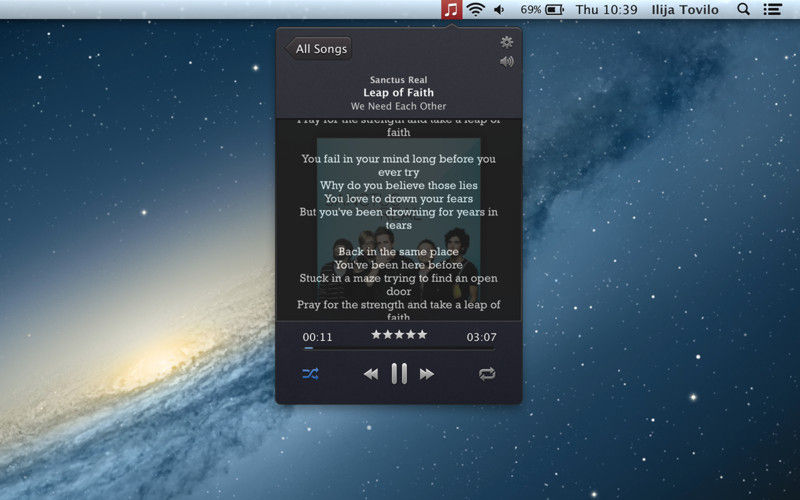Click the elapsed time 00:11
Screen dimensions: 800x500
(x=317, y=337)
